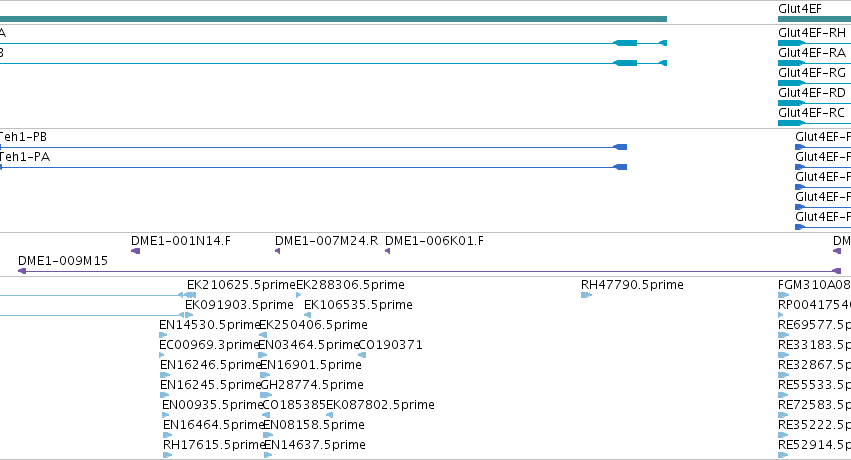
Task: Select the RE69577 EST label
Action: 814,325
